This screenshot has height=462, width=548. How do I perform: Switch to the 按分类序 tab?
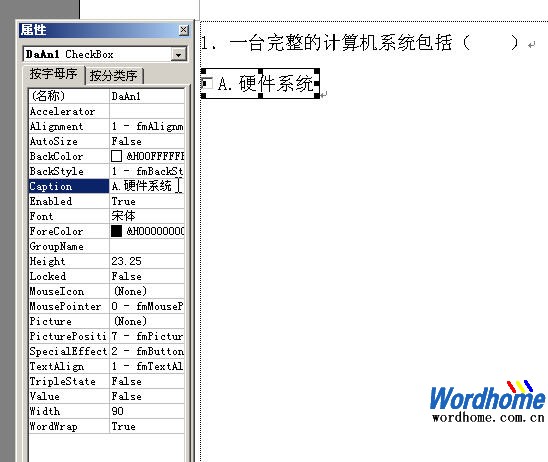click(x=114, y=75)
